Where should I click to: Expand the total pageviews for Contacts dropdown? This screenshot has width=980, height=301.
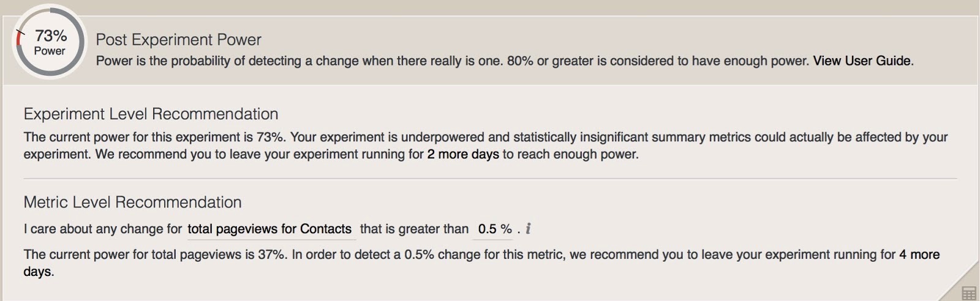(x=269, y=229)
